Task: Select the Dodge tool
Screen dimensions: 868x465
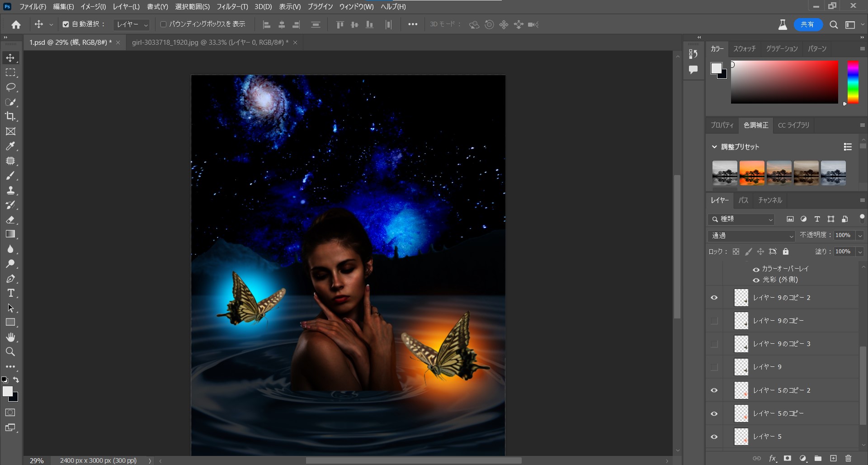Action: coord(10,264)
